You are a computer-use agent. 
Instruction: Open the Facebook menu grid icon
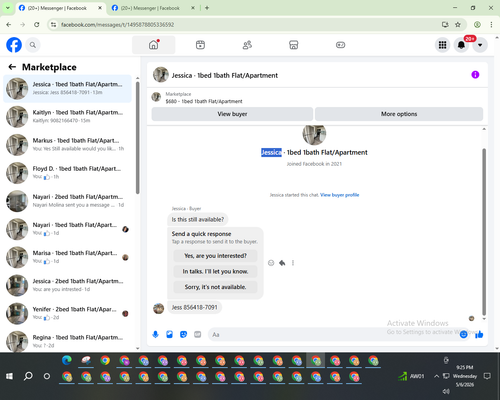pyautogui.click(x=442, y=45)
